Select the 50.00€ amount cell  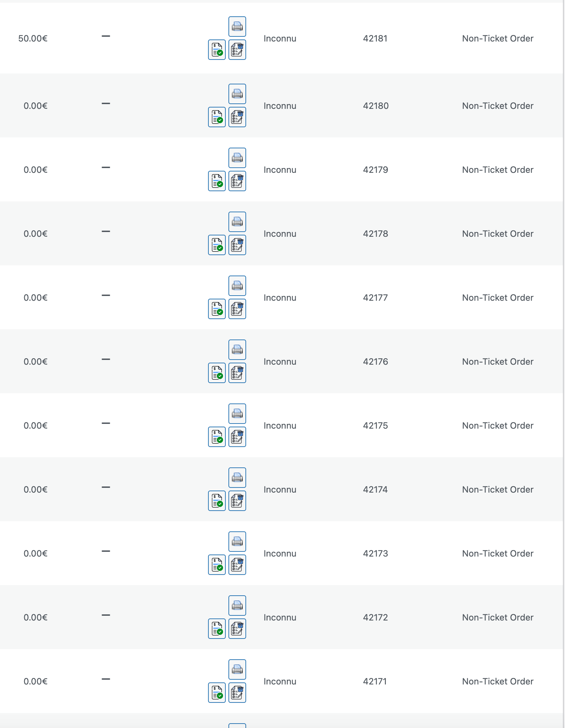click(x=33, y=38)
